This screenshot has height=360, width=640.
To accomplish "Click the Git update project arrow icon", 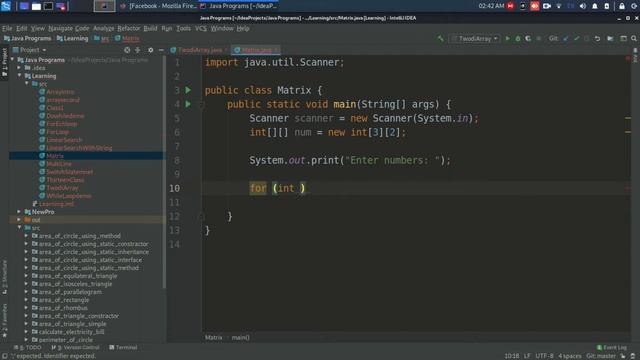I will 566,38.
